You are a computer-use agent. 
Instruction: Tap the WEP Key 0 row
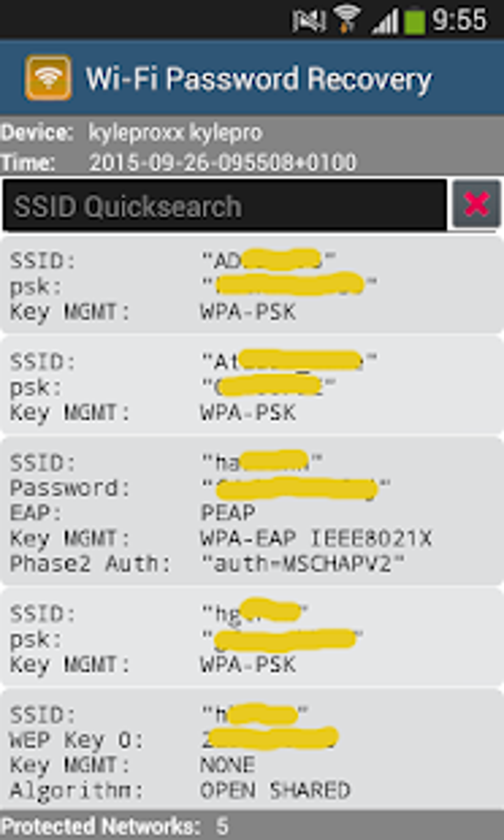tap(173, 740)
